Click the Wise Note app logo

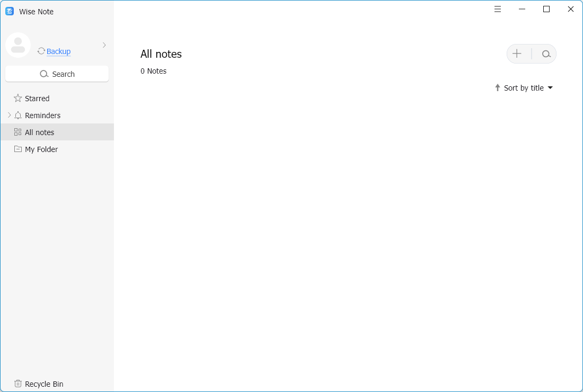coord(10,11)
